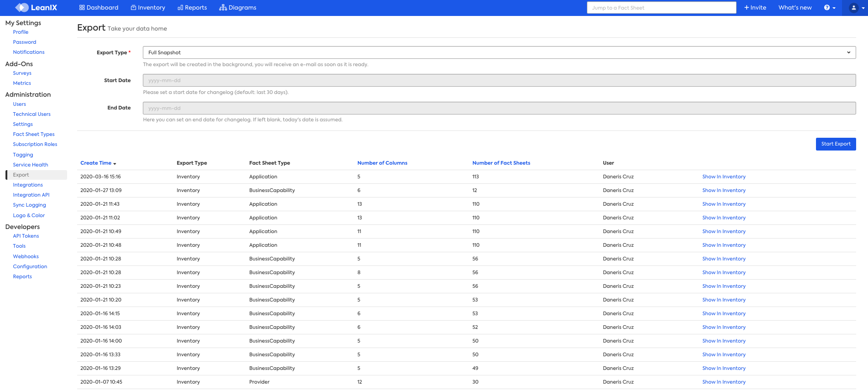
Task: Click the Create Time sort arrow
Action: point(115,163)
